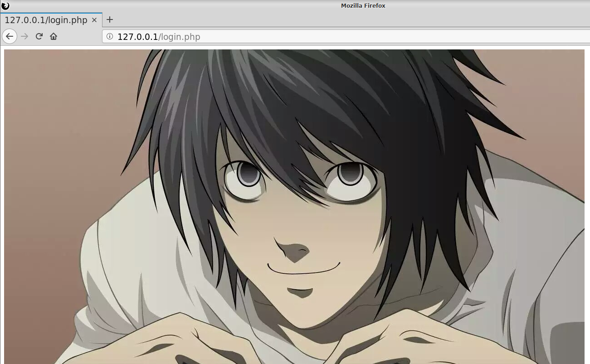This screenshot has height=364, width=590.
Task: Click the window icon in title bar
Action: 5,6
